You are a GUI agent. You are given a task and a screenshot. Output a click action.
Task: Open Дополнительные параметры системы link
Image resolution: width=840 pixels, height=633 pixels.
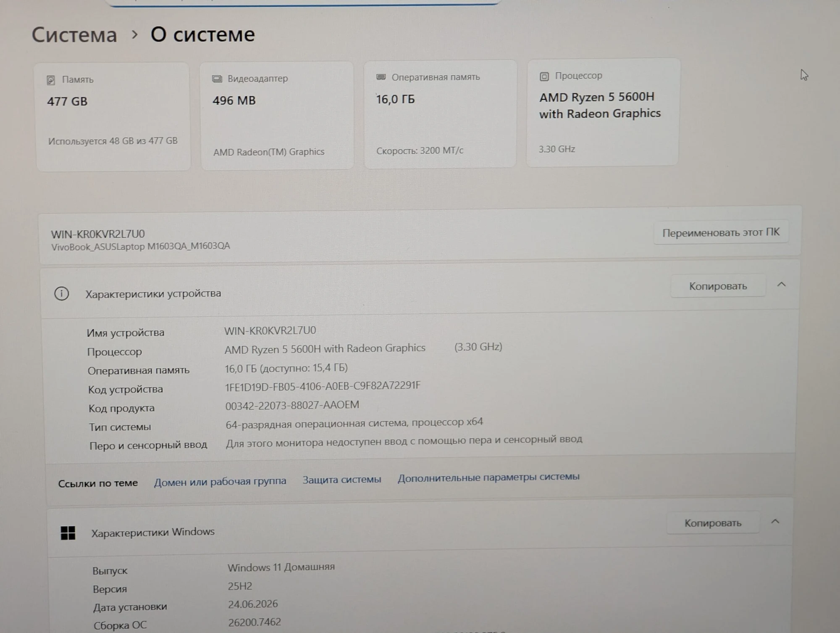[488, 477]
